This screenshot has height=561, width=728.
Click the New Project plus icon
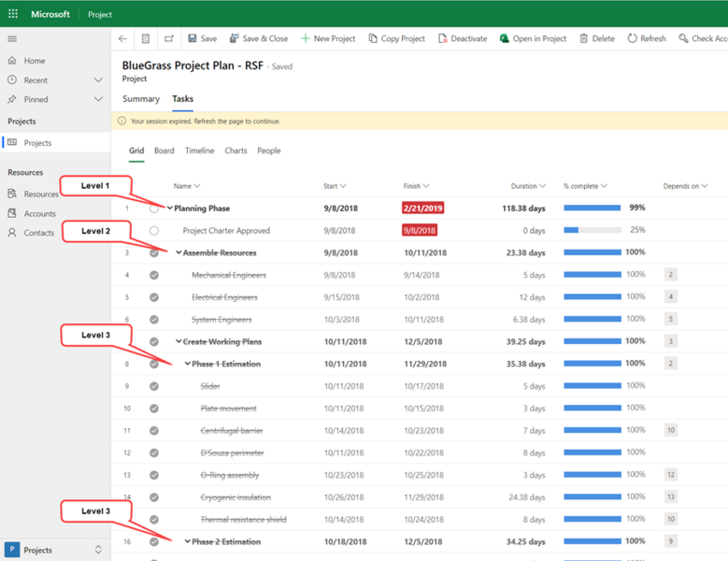pos(305,38)
